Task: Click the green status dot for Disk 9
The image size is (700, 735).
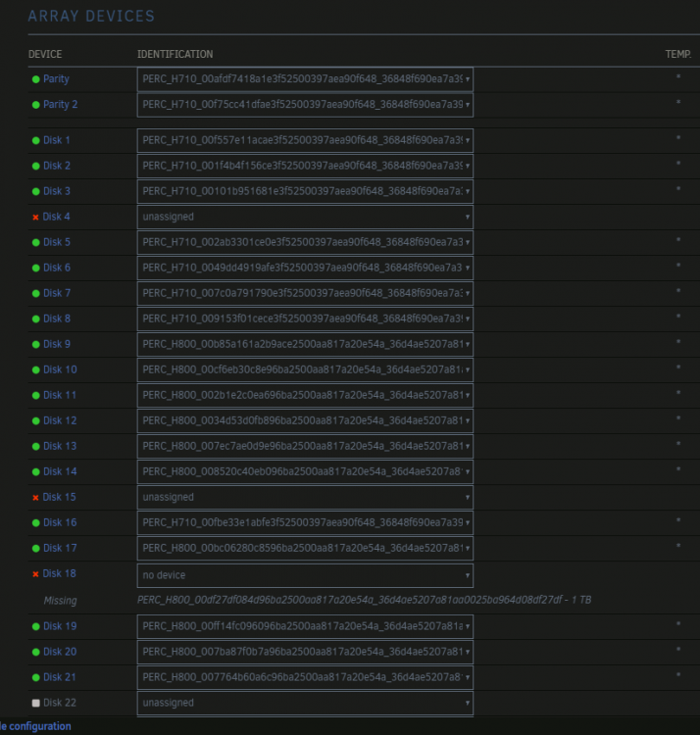Action: tap(35, 345)
